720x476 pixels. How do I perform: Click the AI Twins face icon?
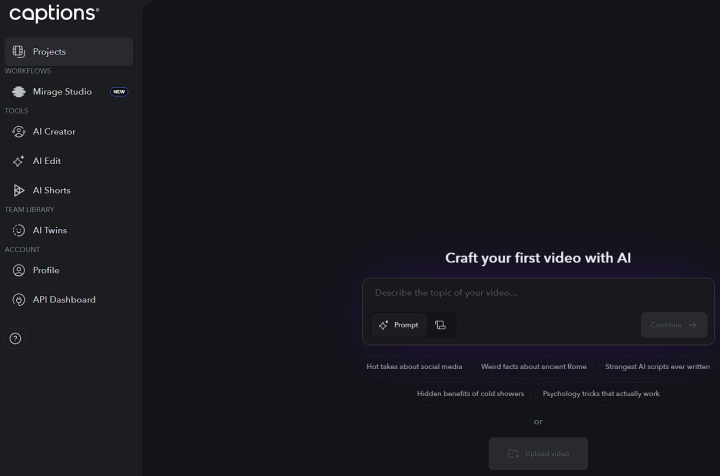(x=18, y=230)
